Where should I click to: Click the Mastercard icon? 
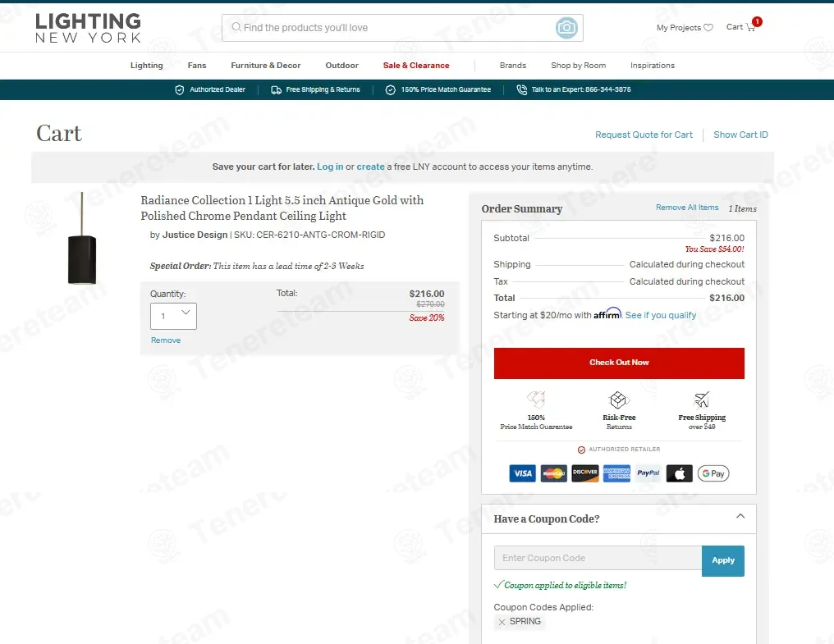point(554,473)
